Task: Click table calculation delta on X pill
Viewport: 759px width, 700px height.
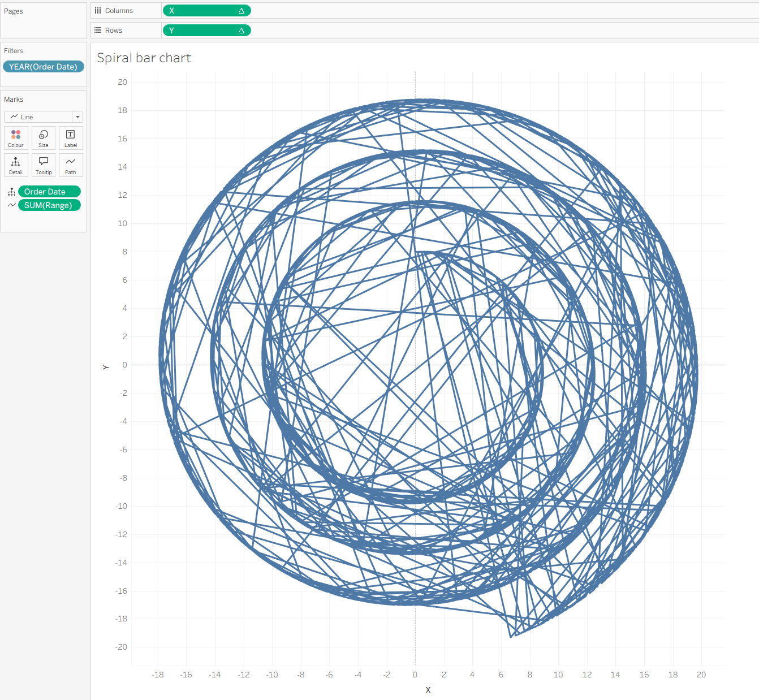Action: click(x=241, y=11)
